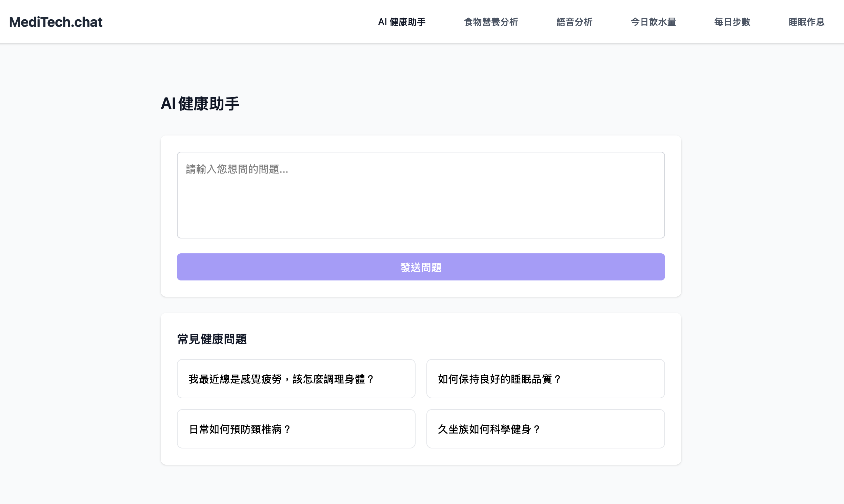The image size is (844, 504).
Task: Open 今日飲水量 tracker
Action: [653, 22]
